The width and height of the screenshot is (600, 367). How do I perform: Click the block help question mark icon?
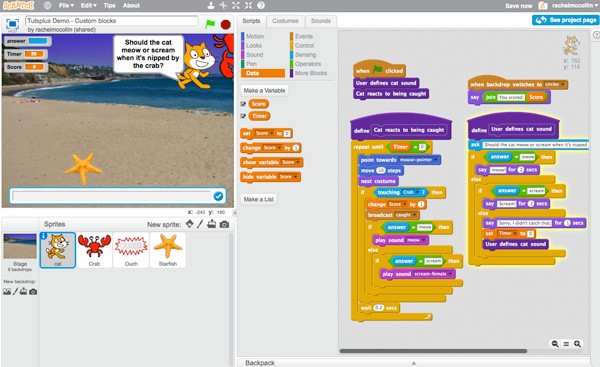pyautogui.click(x=261, y=5)
